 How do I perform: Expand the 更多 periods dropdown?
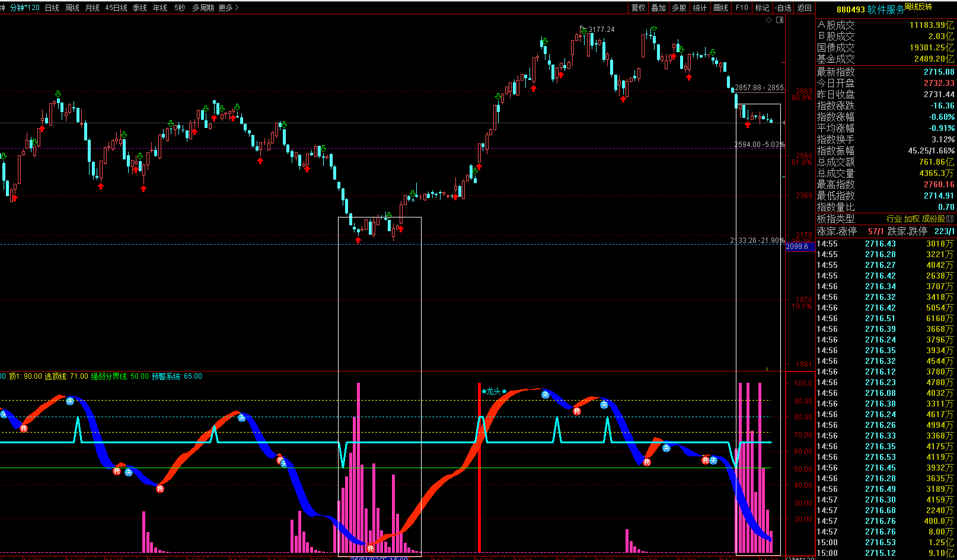coord(228,8)
